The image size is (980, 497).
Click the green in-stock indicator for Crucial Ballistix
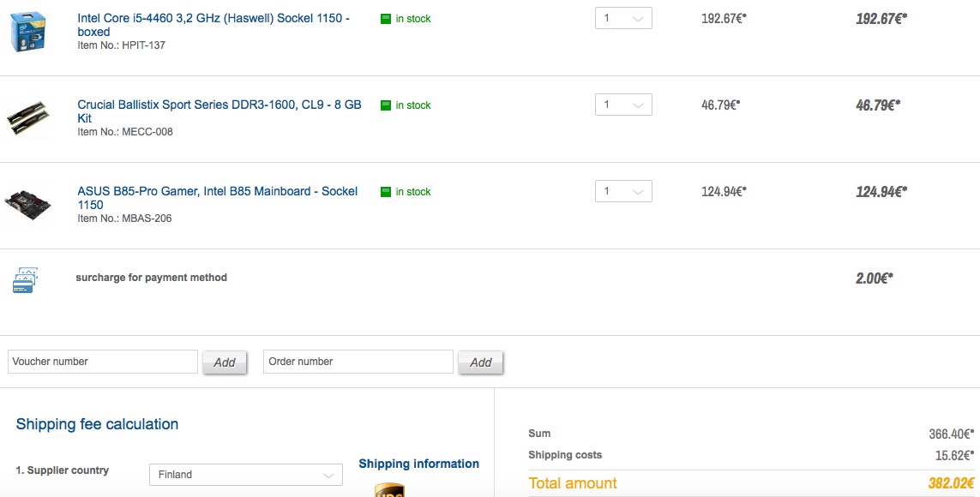[x=386, y=105]
